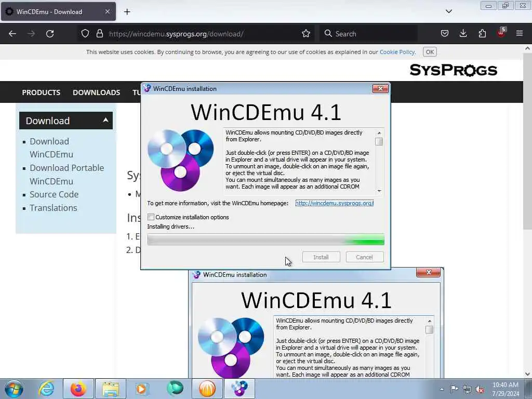Click the SysProgs logo
532x399 pixels.
pyautogui.click(x=453, y=70)
